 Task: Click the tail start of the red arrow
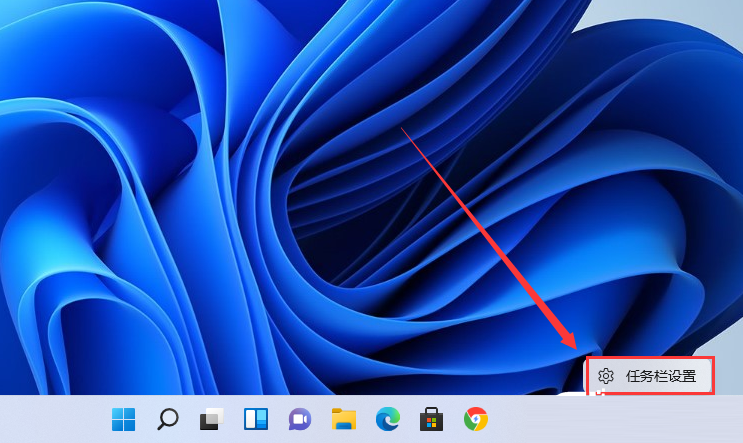402,127
